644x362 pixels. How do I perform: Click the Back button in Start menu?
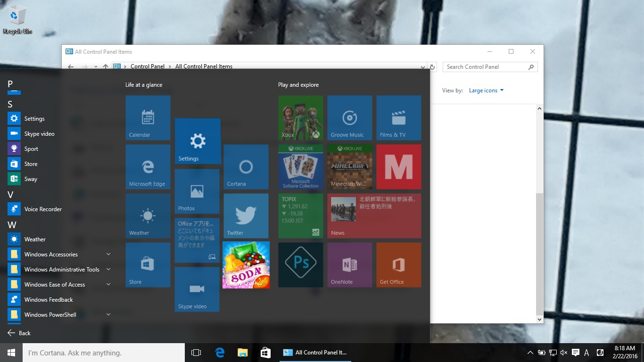19,333
